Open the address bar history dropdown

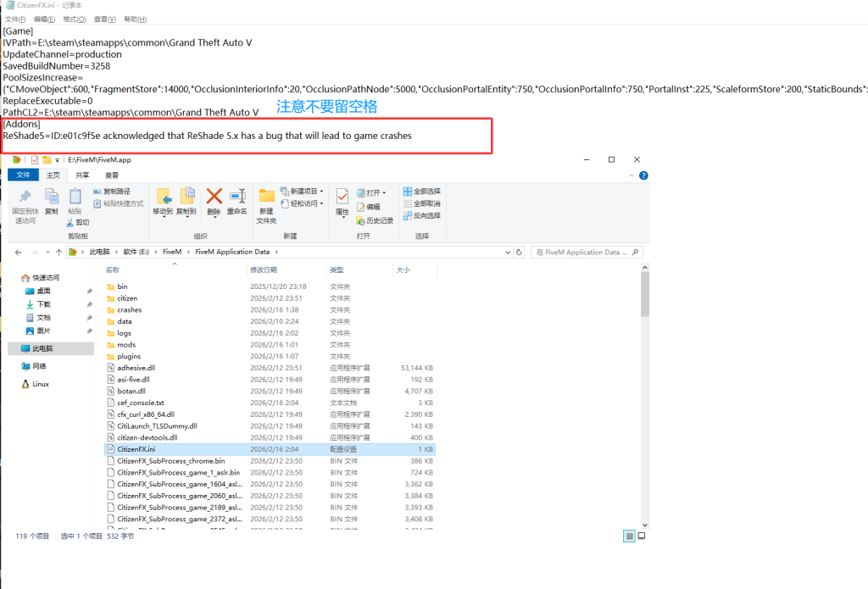[509, 252]
